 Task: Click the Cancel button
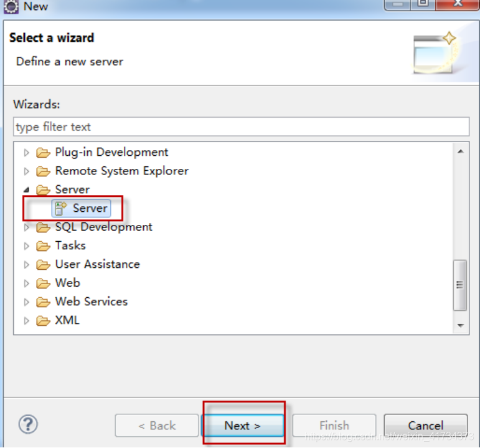[x=425, y=426]
